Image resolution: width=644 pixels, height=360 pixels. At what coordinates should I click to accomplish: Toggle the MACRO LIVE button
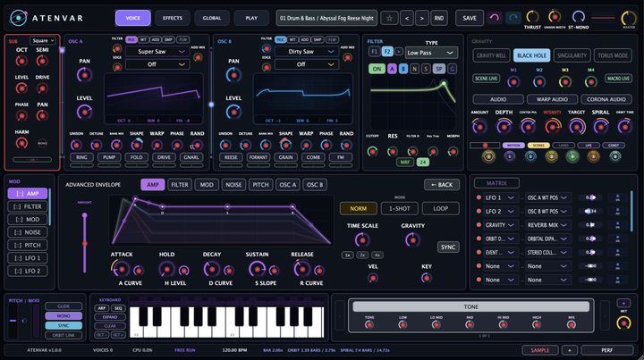pos(618,79)
